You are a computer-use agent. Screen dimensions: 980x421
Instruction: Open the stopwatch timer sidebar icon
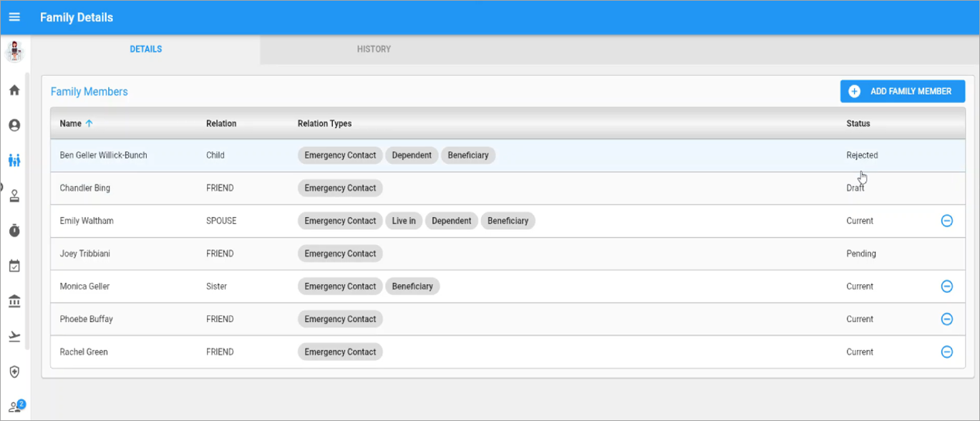tap(14, 231)
